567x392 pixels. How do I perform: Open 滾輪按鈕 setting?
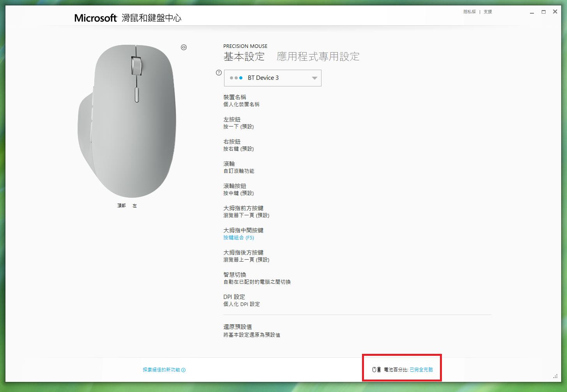(x=238, y=189)
